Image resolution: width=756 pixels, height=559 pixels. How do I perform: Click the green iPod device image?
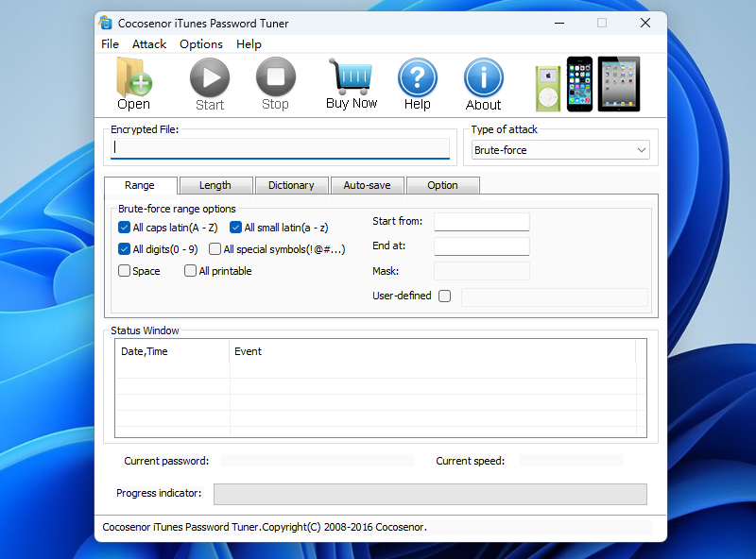coord(548,89)
